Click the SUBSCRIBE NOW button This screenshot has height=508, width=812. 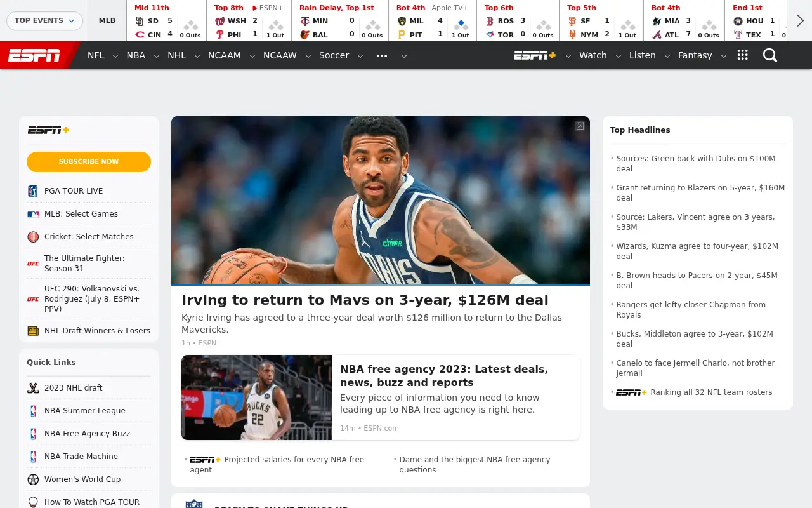pos(89,162)
